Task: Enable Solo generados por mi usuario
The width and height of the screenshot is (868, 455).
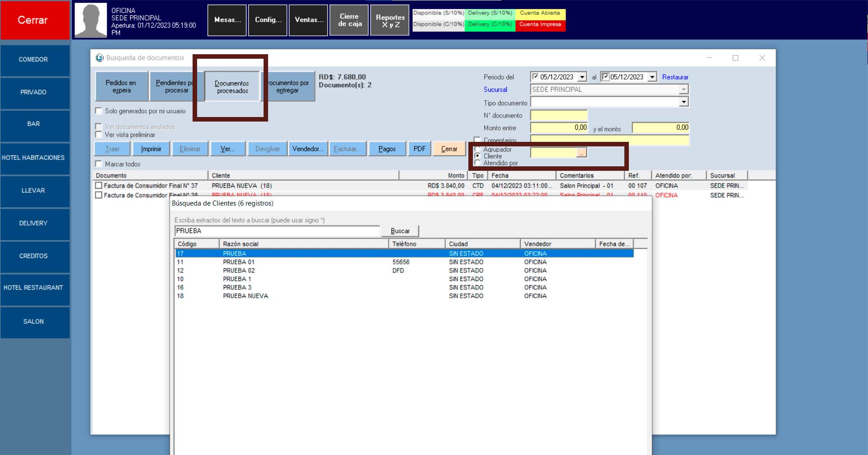Action: click(x=99, y=111)
